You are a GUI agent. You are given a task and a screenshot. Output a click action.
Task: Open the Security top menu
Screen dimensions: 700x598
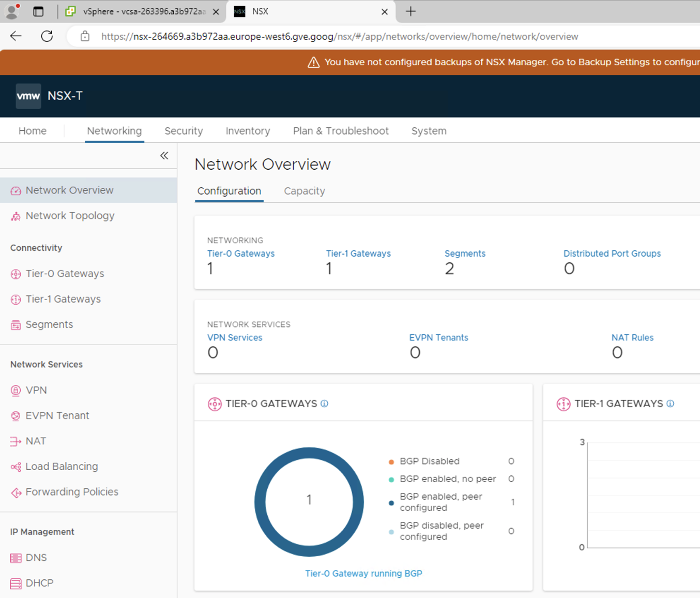pos(184,131)
